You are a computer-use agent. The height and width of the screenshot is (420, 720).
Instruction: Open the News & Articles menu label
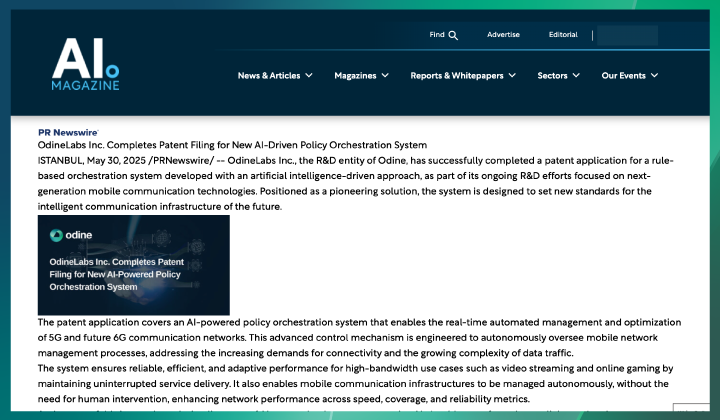[268, 75]
